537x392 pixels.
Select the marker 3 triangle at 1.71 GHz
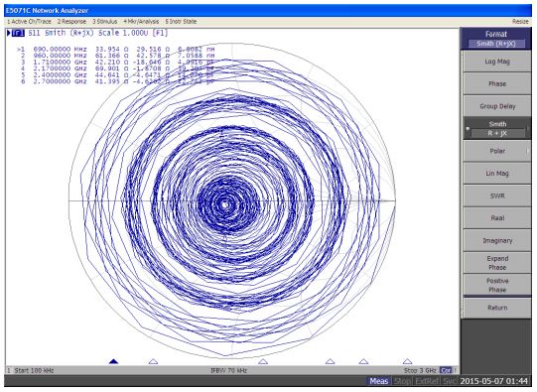[x=263, y=361]
